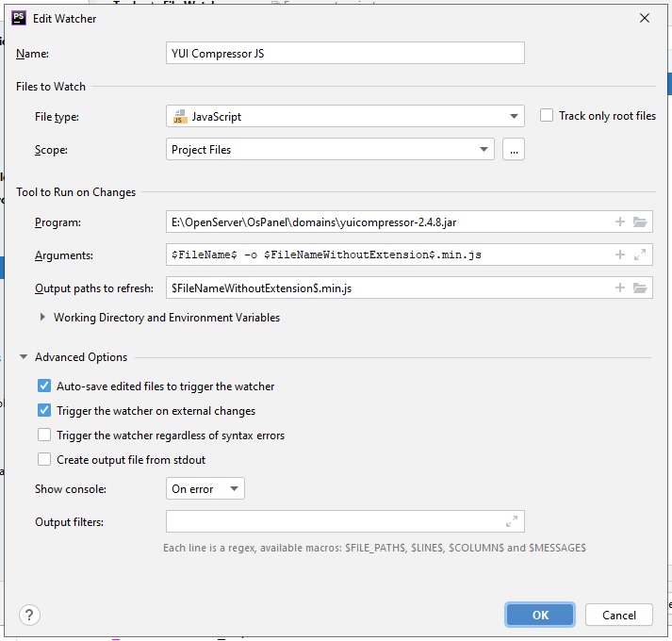Expand the Output filters editor
Viewport: 672px width, 641px height.
click(512, 521)
